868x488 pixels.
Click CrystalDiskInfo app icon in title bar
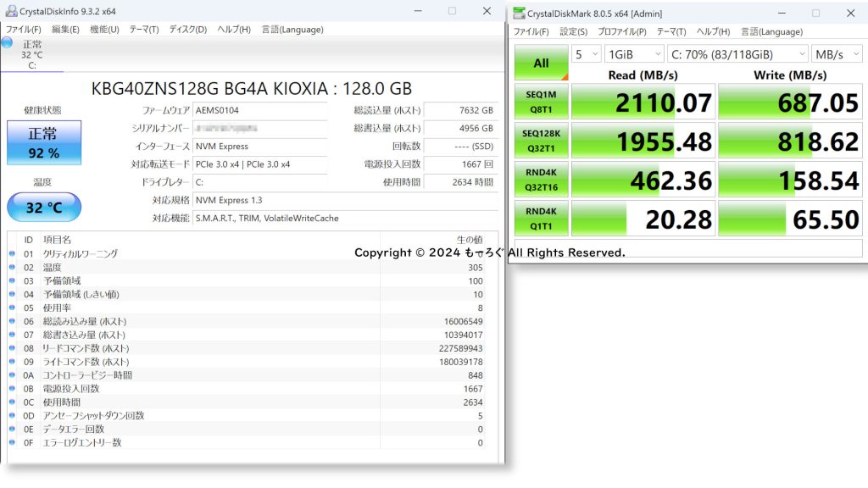point(11,11)
